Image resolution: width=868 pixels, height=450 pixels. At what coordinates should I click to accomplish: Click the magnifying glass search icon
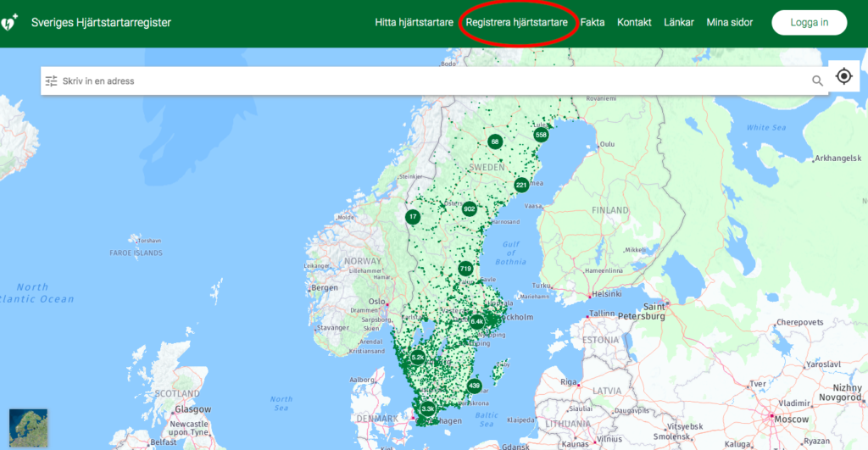[817, 81]
